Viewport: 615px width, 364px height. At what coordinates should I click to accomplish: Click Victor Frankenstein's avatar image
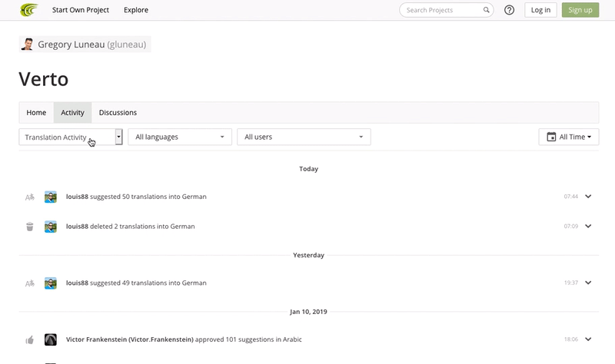51,339
